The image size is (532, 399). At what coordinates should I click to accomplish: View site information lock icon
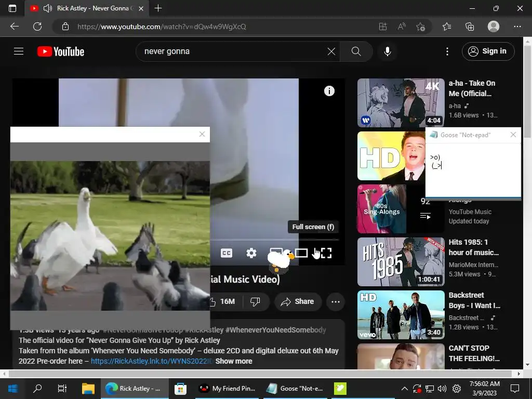pos(65,27)
